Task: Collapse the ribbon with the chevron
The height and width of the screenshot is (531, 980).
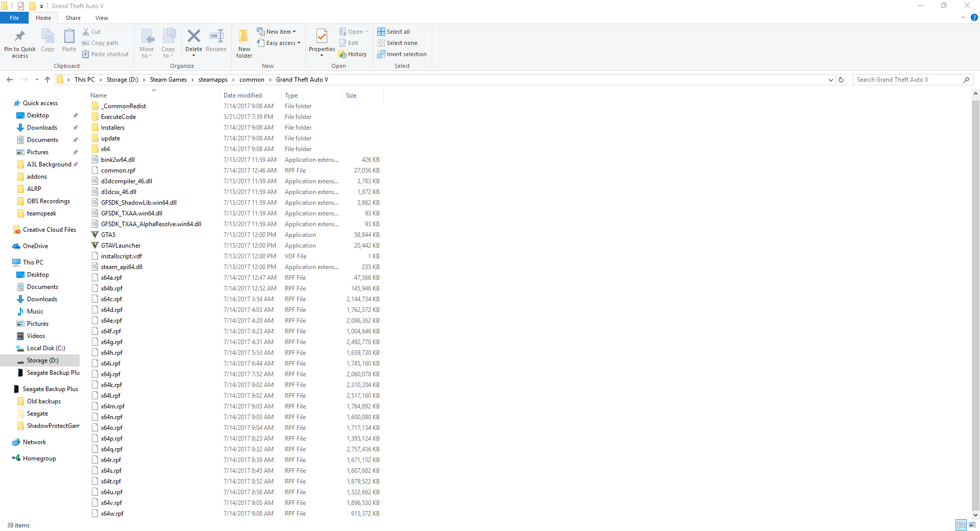Action: coord(963,17)
